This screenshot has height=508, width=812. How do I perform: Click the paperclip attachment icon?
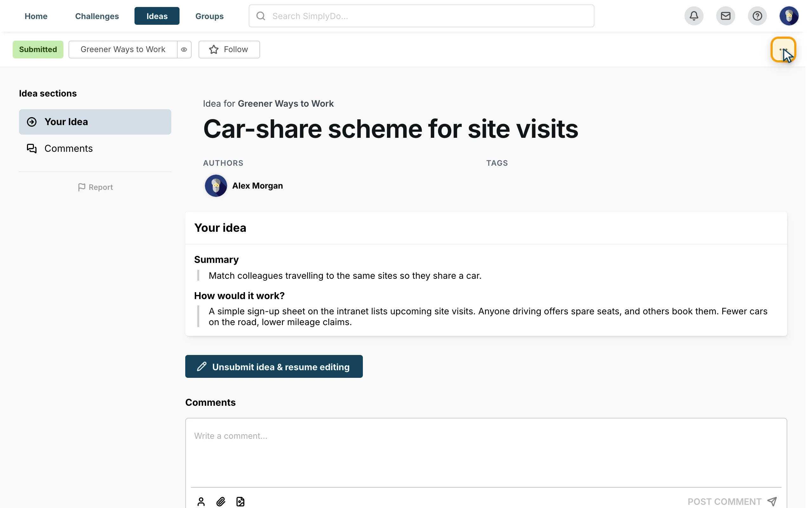[x=221, y=502]
